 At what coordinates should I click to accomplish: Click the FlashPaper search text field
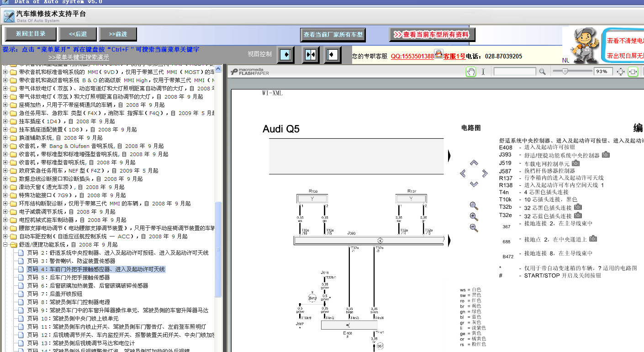click(515, 72)
